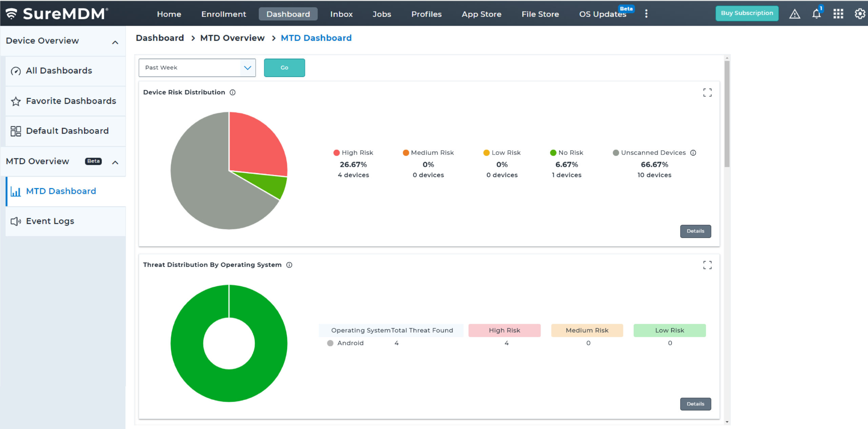Screen dimensions: 868x429
Task: Show info for Unscanned Devices
Action: [693, 153]
